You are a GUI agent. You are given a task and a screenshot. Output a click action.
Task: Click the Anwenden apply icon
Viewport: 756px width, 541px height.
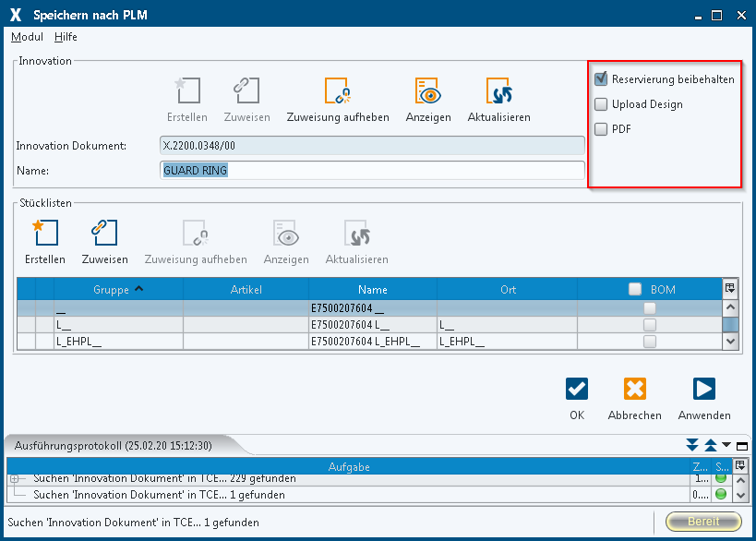[703, 389]
